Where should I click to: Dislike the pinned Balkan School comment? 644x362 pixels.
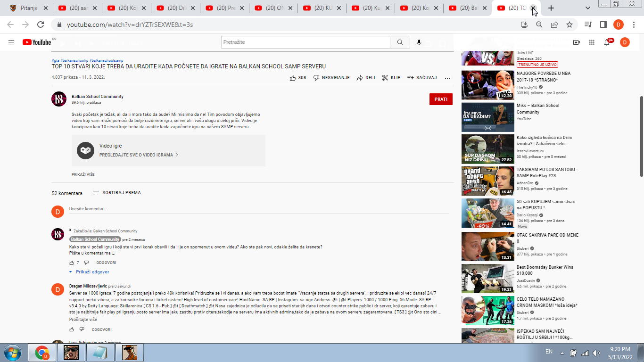click(86, 263)
